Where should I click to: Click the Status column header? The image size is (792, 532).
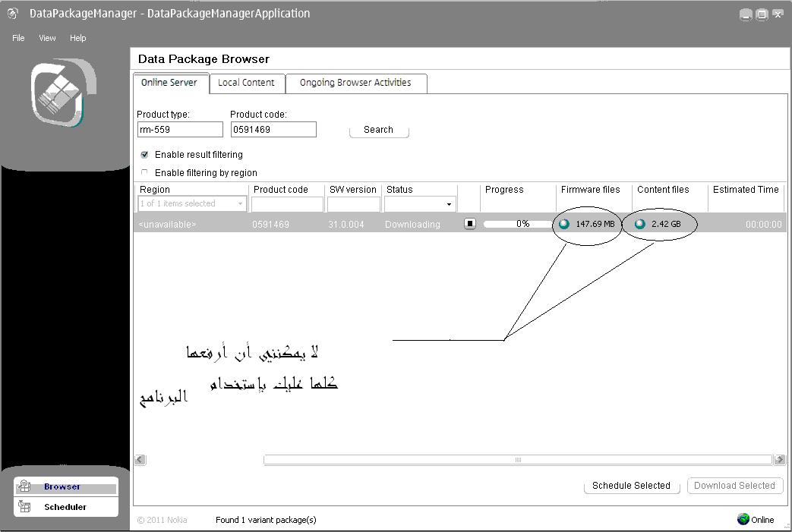399,189
